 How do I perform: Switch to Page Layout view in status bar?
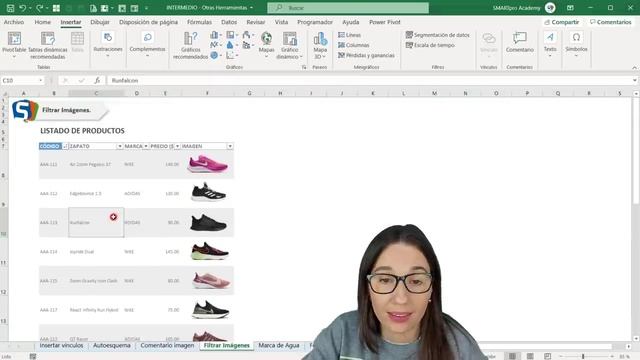click(x=530, y=356)
